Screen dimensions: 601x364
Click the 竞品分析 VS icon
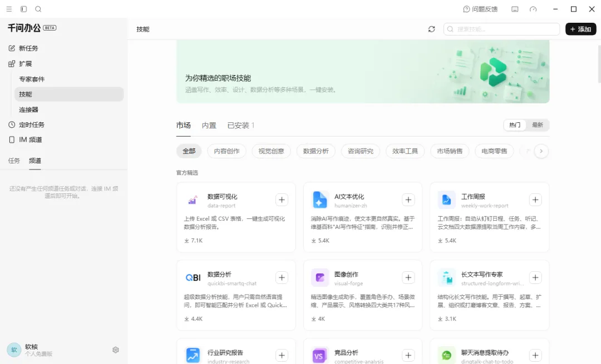click(x=319, y=356)
